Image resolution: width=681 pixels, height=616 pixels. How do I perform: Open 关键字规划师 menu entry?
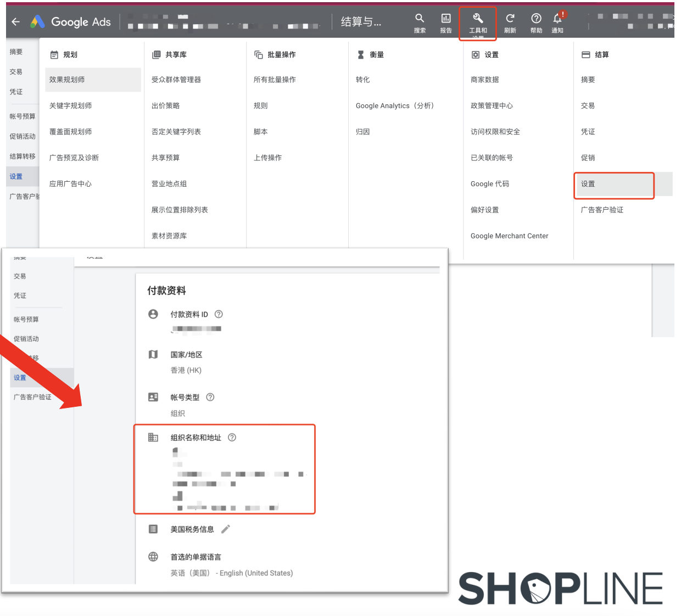tap(70, 106)
